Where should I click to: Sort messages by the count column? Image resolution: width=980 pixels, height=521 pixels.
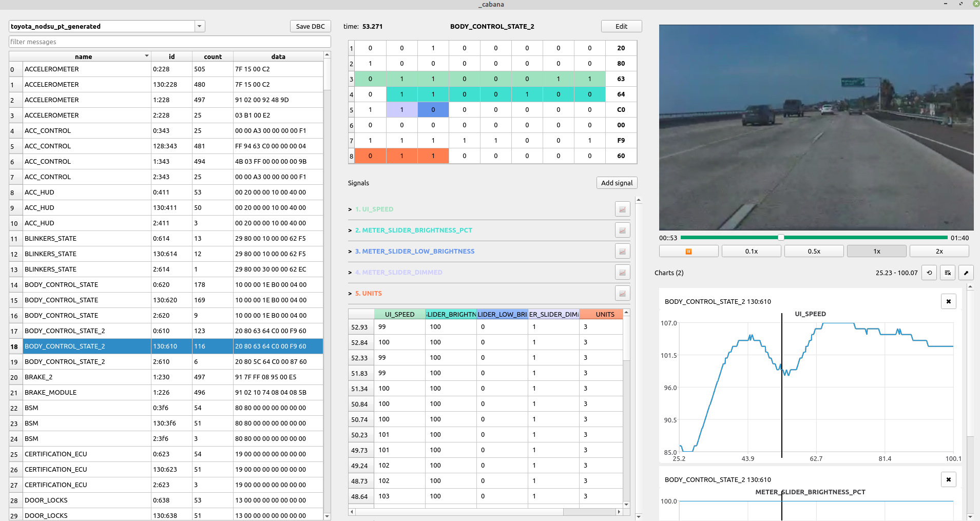tap(213, 56)
